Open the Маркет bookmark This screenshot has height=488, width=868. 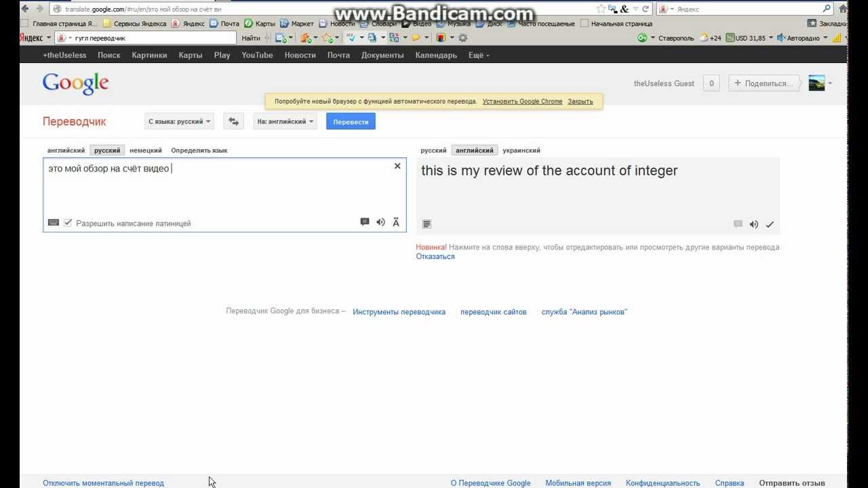click(x=297, y=24)
